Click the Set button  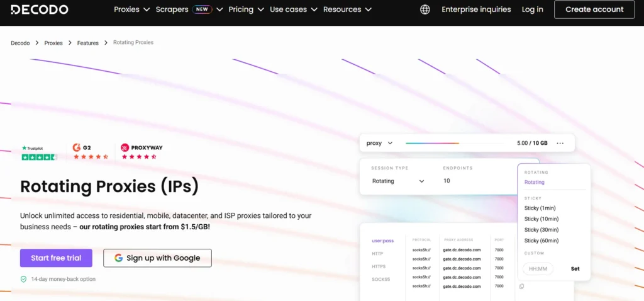[x=575, y=269]
